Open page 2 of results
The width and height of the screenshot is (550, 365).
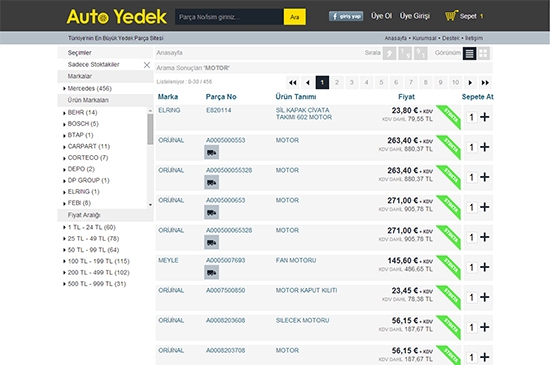(337, 83)
